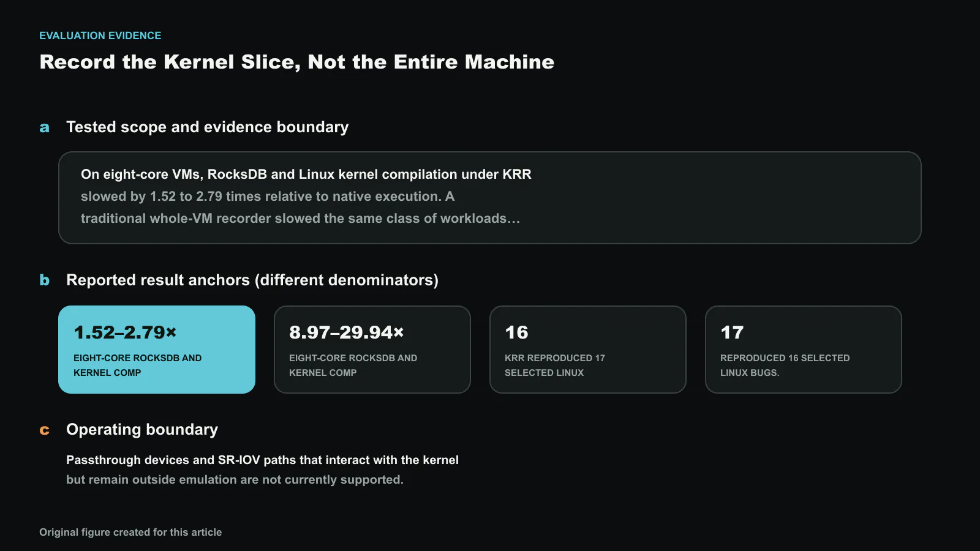Click 'slowed by 1.52 to 2.79 times' line
The image size is (980, 551).
point(268,197)
